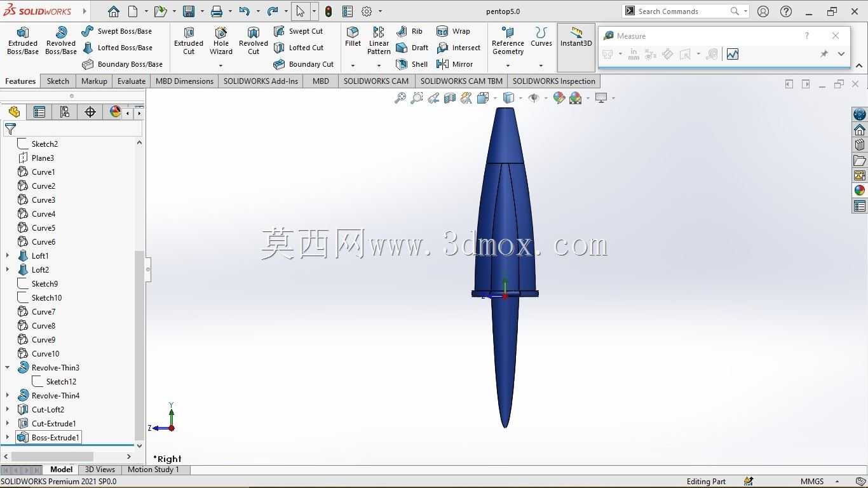The image size is (868, 488).
Task: Expand the Boss-Extrude1 feature
Action: tap(8, 437)
